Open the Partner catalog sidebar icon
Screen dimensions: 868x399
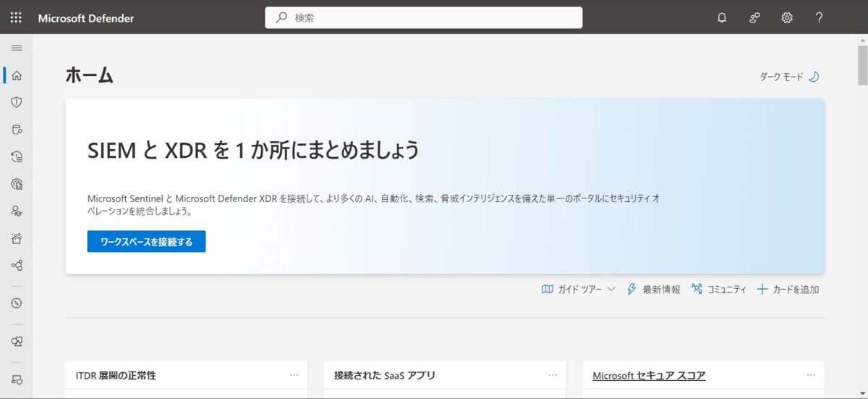[17, 211]
